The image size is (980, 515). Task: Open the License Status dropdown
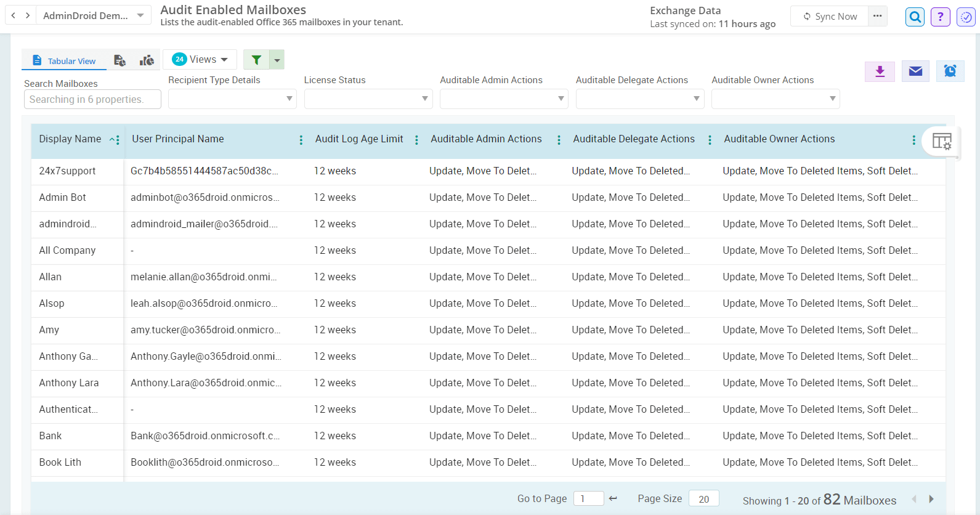click(368, 99)
